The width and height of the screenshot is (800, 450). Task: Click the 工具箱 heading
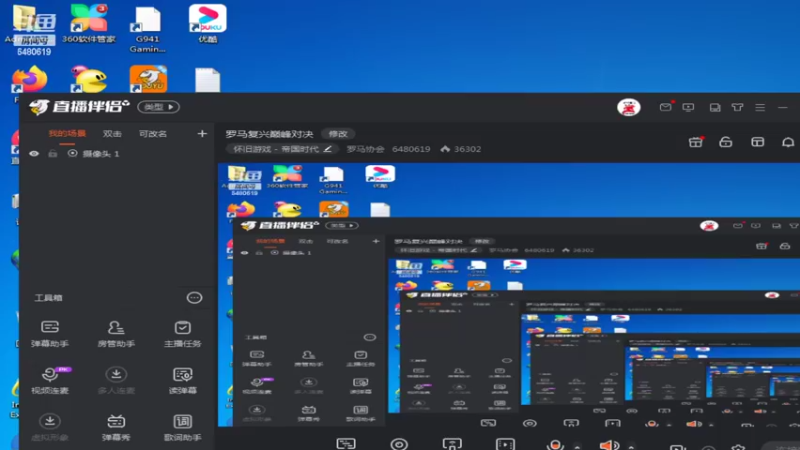tap(48, 297)
